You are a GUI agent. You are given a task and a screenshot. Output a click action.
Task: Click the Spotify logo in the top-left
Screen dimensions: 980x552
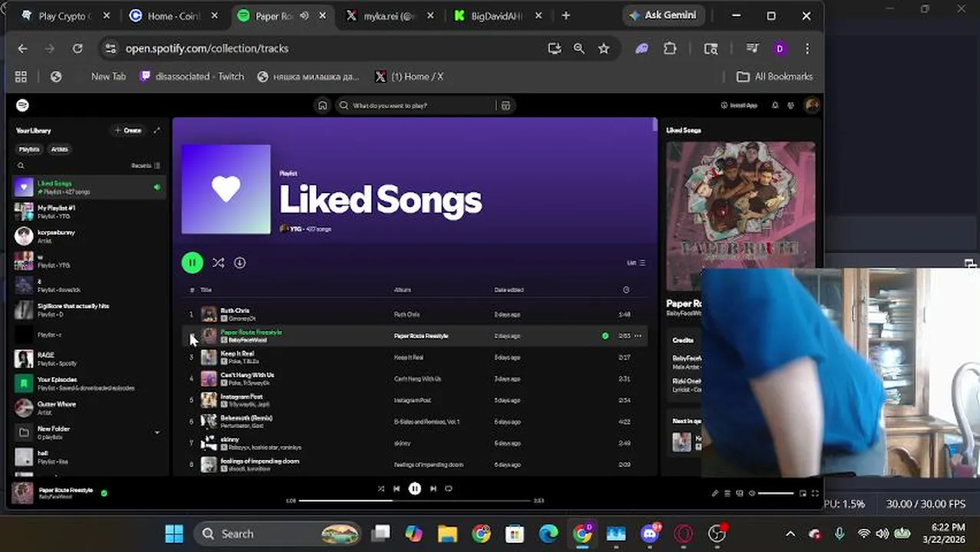click(x=22, y=105)
